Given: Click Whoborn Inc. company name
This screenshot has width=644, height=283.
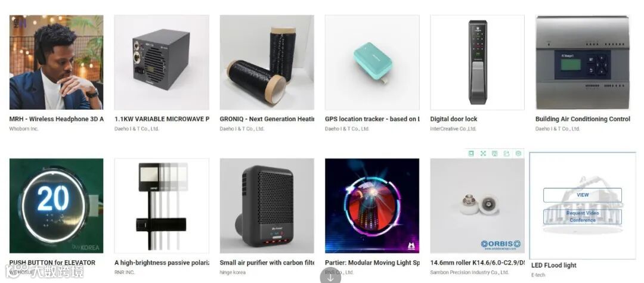Looking at the screenshot, I should pos(24,129).
